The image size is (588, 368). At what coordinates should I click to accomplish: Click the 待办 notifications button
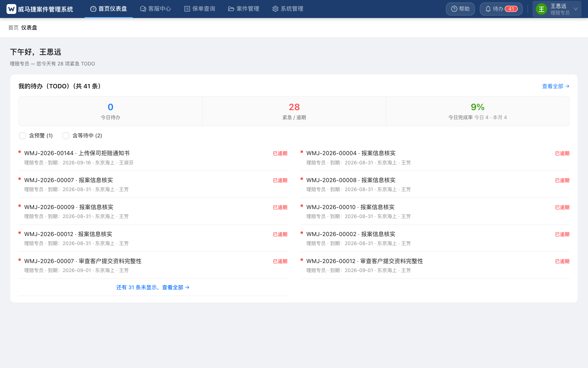click(501, 9)
